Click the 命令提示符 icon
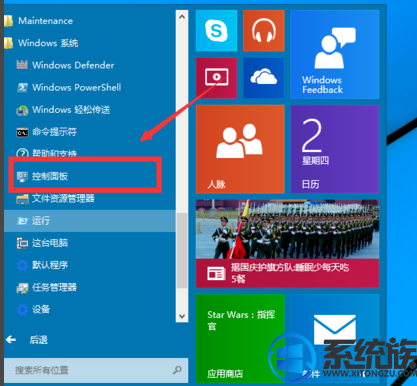 22,132
